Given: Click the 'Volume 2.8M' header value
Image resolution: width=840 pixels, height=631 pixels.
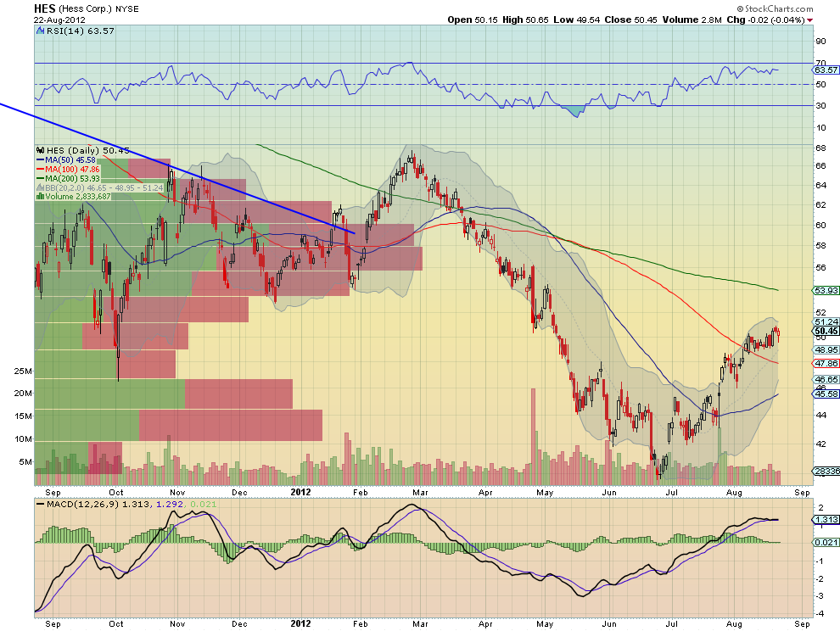Looking at the screenshot, I should (692, 20).
